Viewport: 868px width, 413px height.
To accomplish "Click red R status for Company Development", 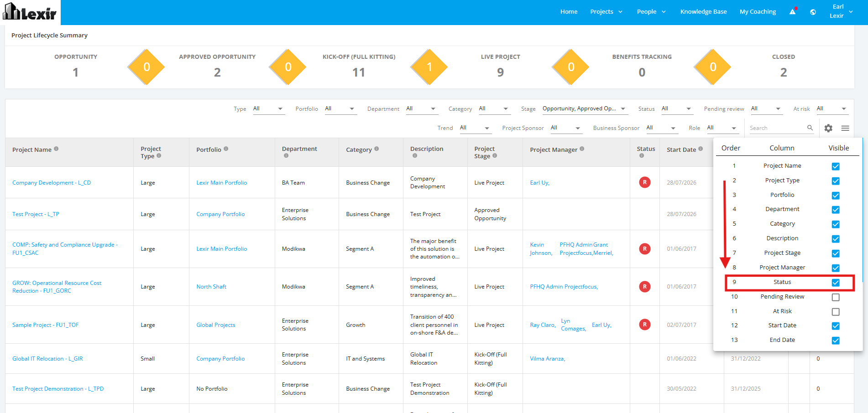I will click(645, 182).
